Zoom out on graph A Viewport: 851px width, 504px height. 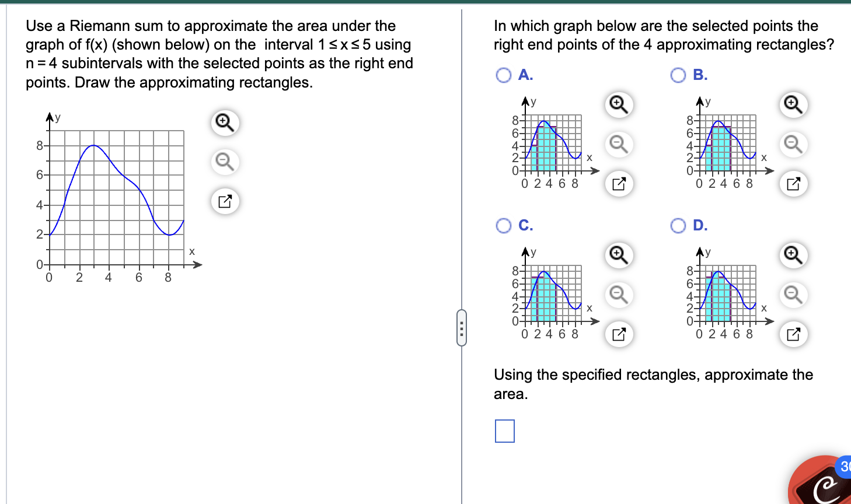(x=619, y=144)
